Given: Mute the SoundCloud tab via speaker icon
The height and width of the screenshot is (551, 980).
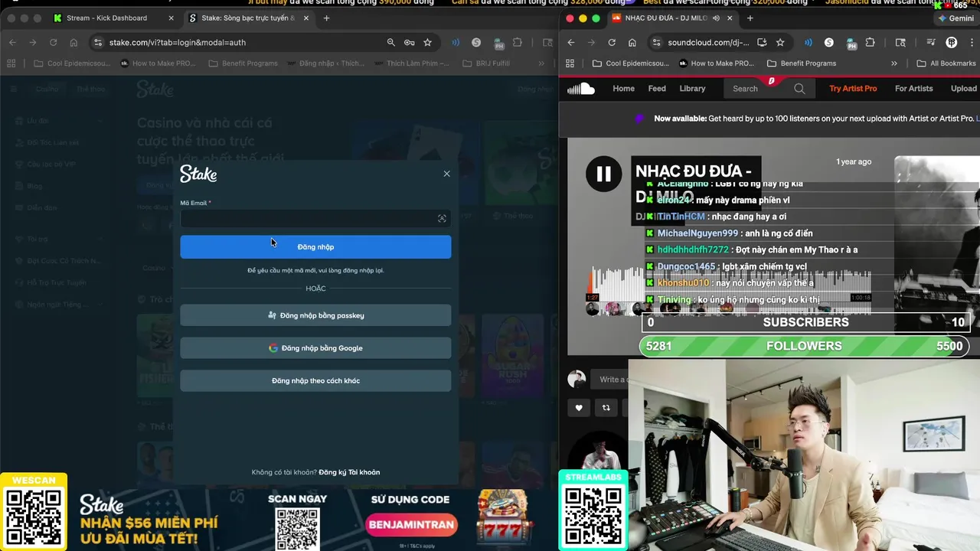Looking at the screenshot, I should (x=717, y=18).
